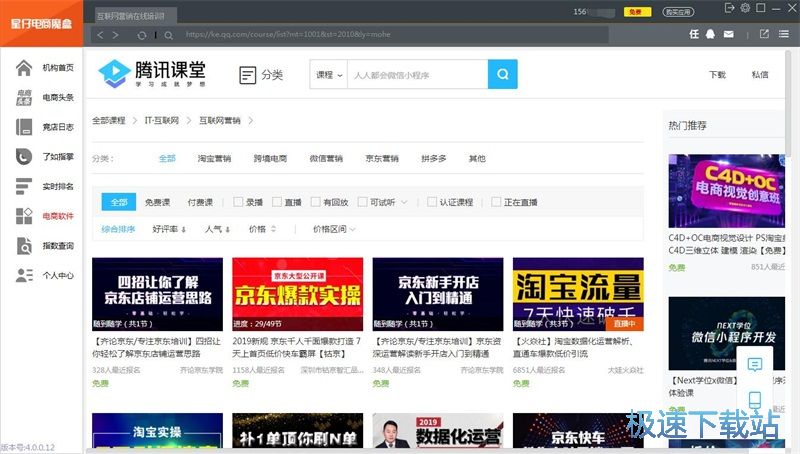This screenshot has height=454, width=800.
Task: Open 实时排名 ranking icon in sidebar
Action: (x=24, y=186)
